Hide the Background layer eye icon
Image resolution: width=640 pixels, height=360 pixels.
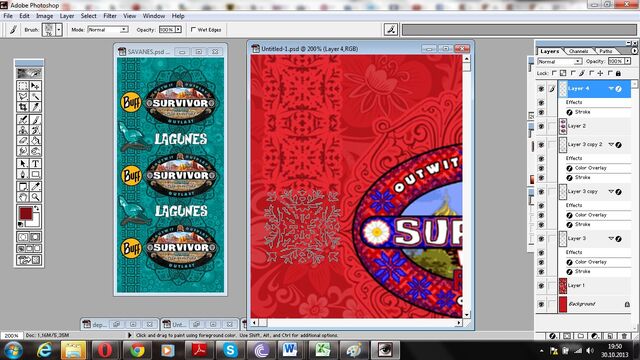tap(541, 304)
